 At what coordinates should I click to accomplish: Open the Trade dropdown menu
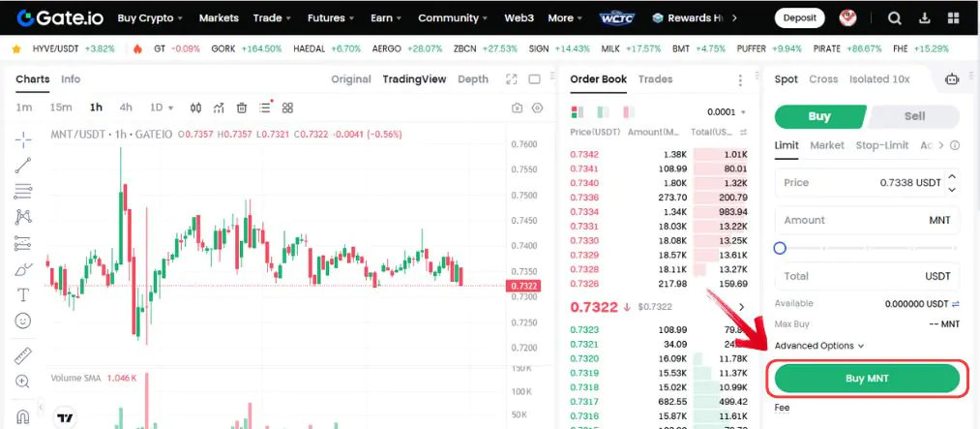[273, 18]
